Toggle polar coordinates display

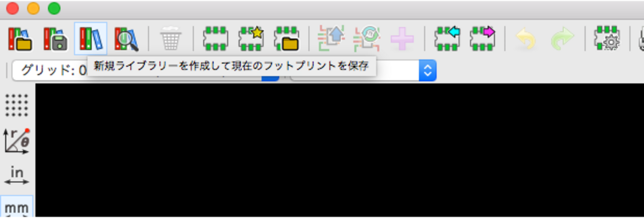tap(17, 141)
